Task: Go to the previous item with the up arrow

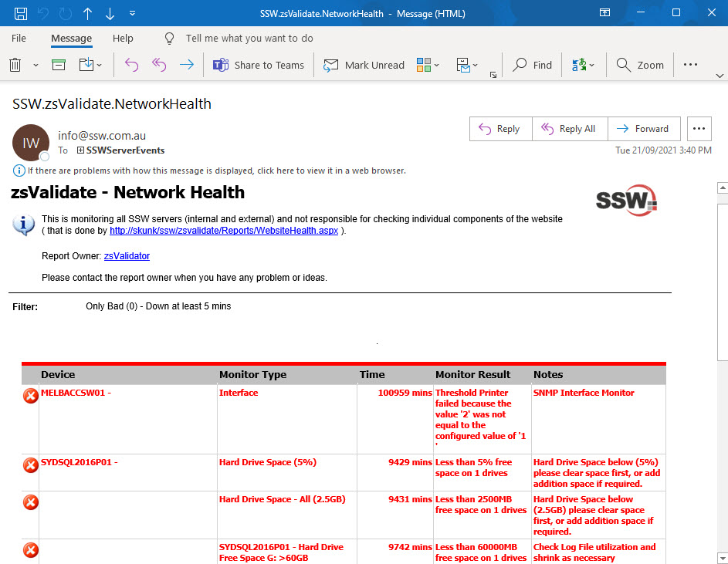Action: click(x=87, y=13)
